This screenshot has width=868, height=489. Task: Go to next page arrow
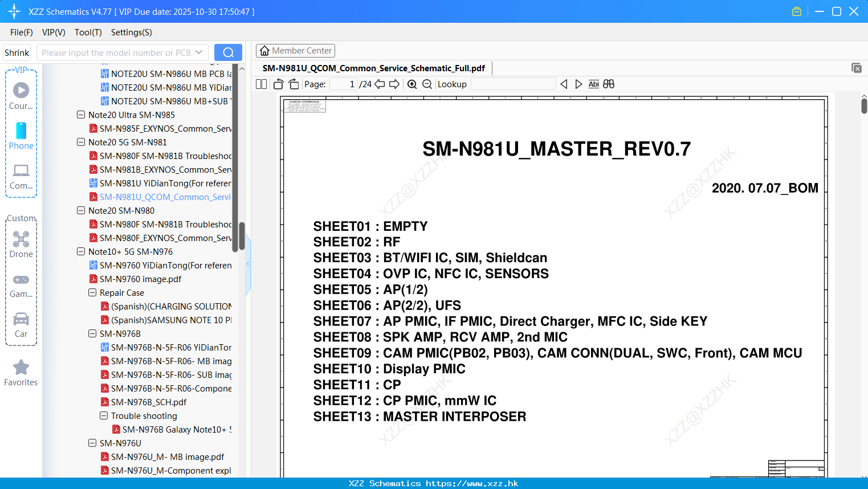point(394,84)
